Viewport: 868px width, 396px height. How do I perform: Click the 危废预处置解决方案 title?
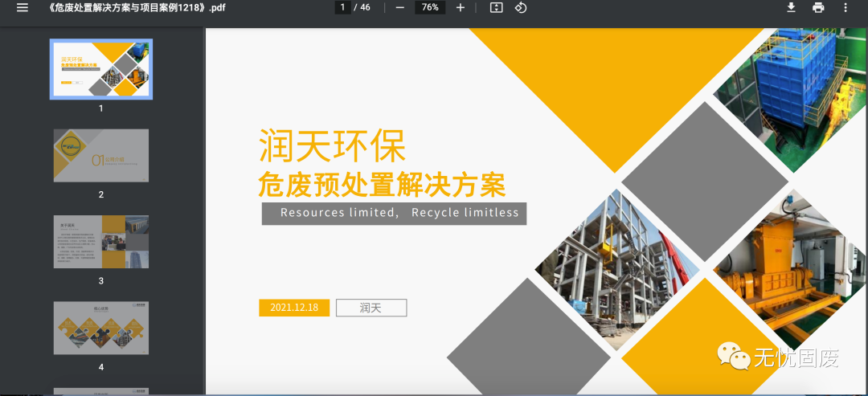pos(382,185)
